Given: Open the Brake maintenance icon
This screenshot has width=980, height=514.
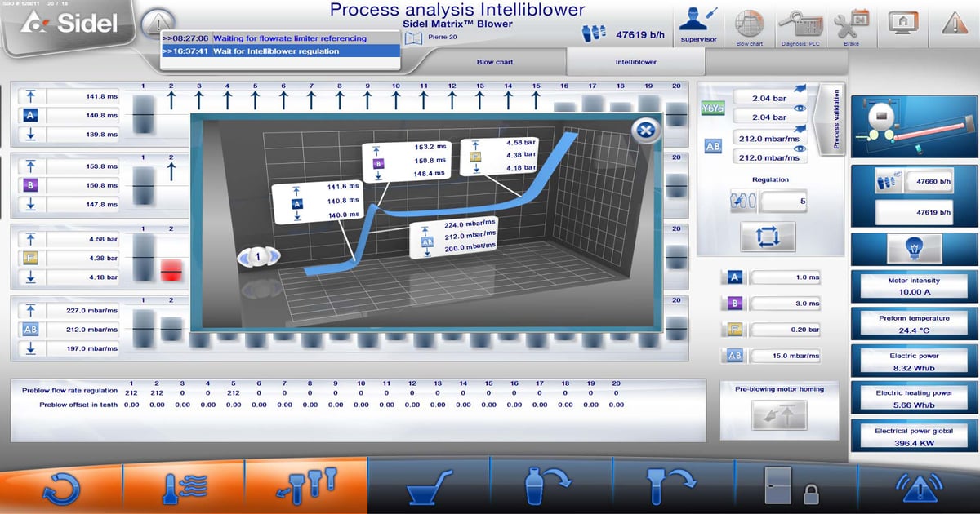Looking at the screenshot, I should point(853,25).
